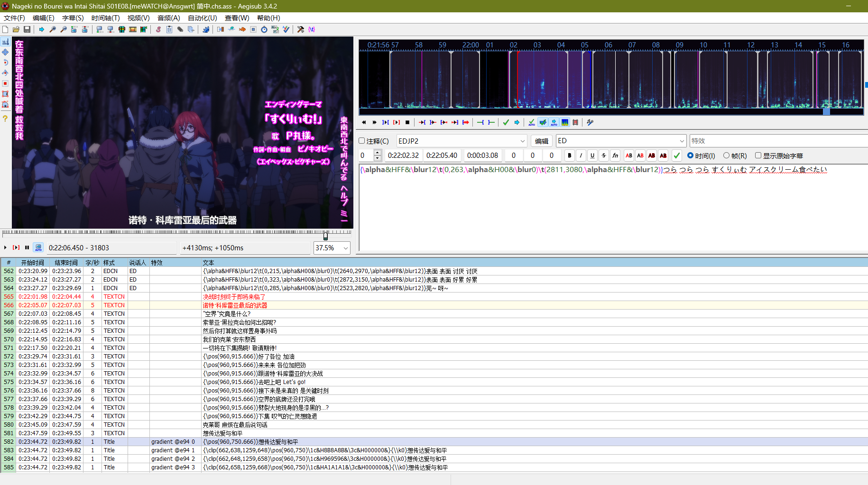
Task: Click the start time field 0:22:02.32
Action: [403, 156]
